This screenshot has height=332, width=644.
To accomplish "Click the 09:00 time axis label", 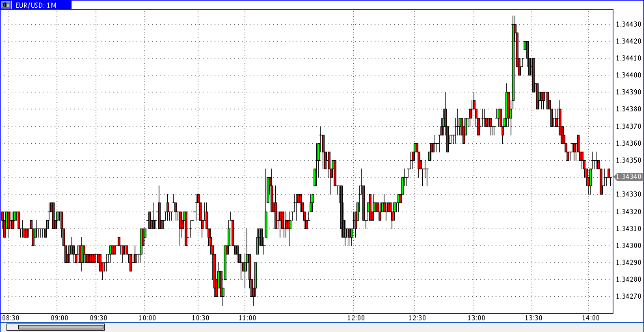I will [x=60, y=318].
